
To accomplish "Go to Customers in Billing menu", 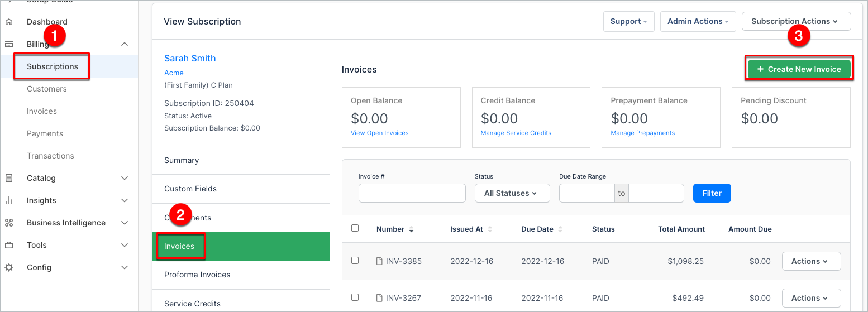I will pos(47,89).
